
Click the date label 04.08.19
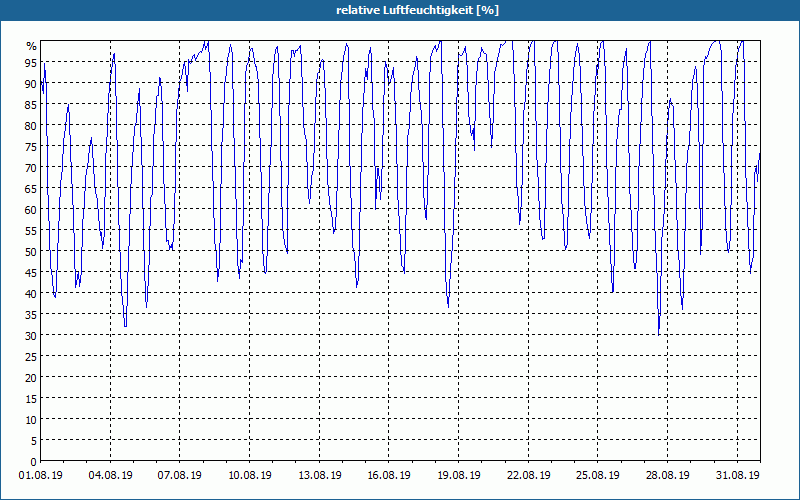(x=110, y=476)
